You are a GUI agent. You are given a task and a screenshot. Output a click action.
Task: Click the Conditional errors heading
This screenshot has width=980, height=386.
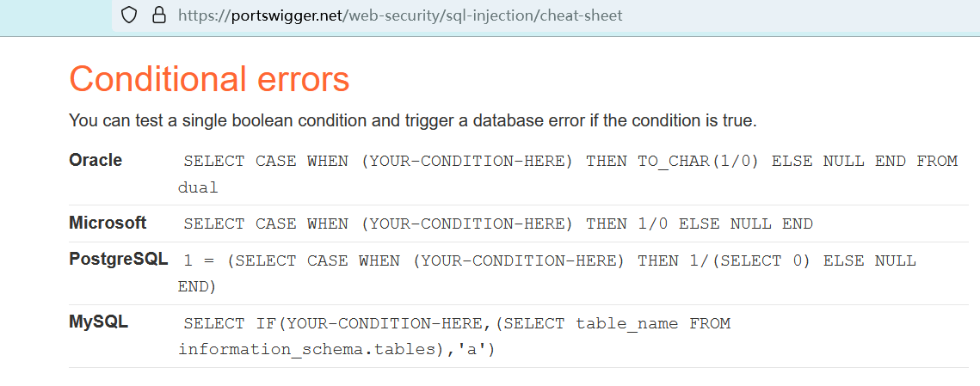[209, 79]
